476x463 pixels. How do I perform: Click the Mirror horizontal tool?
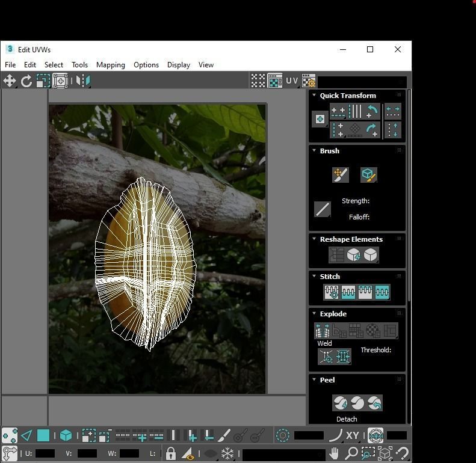click(83, 81)
